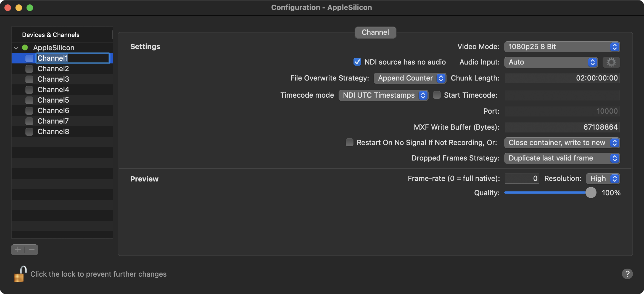Select Channel8 in the device list
Screen dimensions: 644x294
coord(62,132)
